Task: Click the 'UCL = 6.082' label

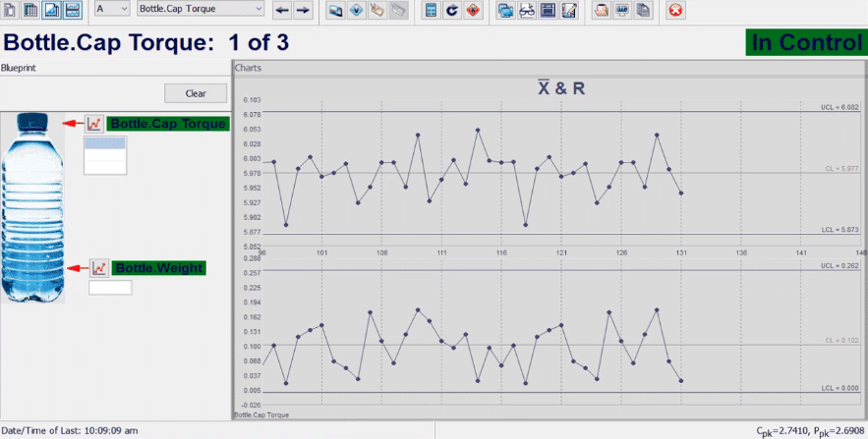Action: 839,107
